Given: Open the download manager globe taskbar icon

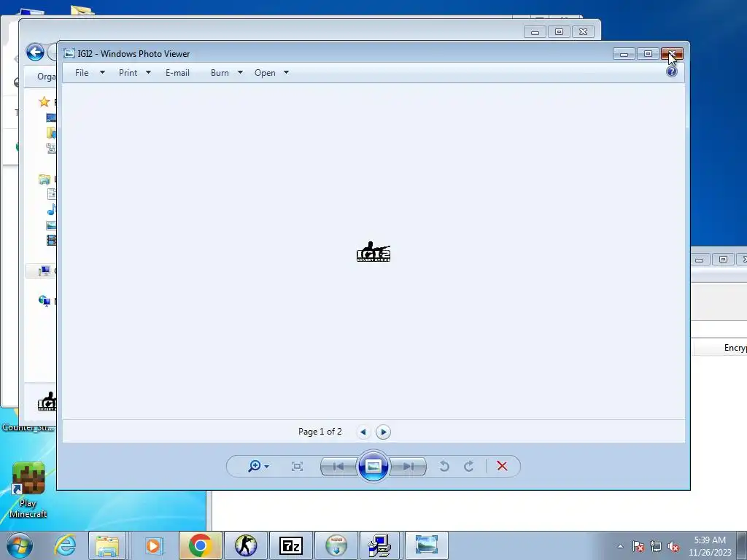Looking at the screenshot, I should (x=336, y=545).
